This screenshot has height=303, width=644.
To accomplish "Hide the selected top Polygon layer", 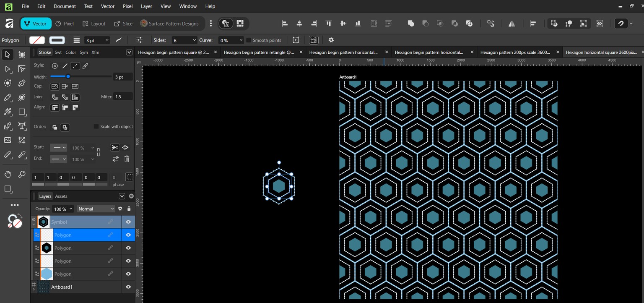I will [128, 235].
